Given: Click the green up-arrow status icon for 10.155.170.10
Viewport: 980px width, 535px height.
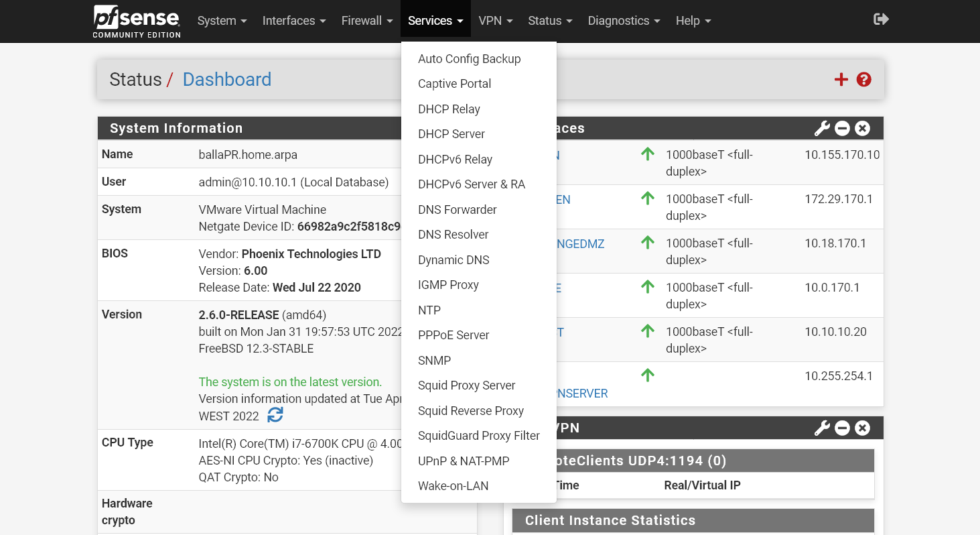Looking at the screenshot, I should coord(647,154).
